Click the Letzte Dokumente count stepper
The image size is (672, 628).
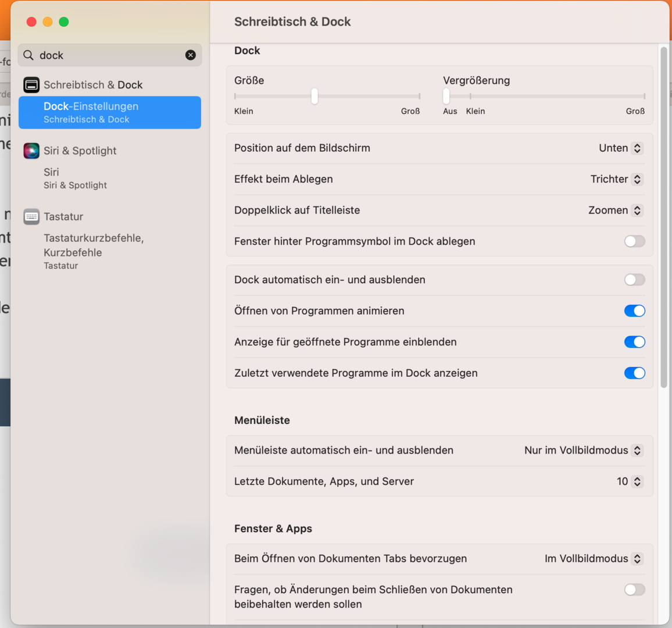tap(637, 481)
